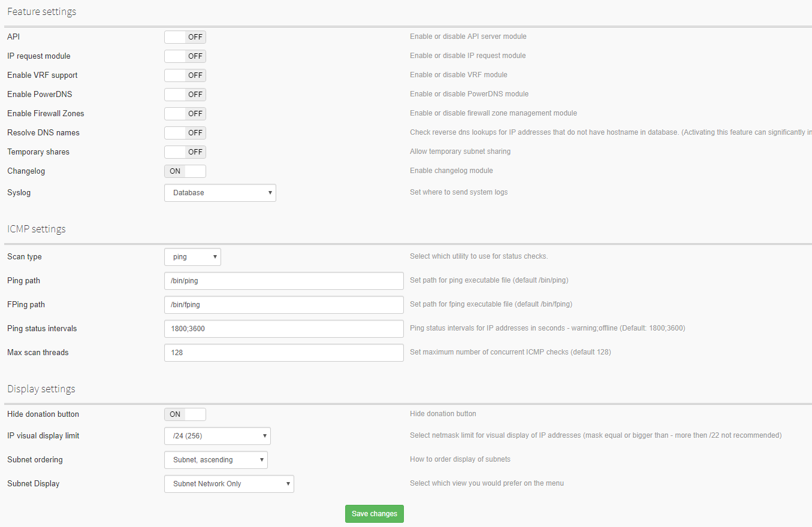Enable Temporary shares
The height and width of the screenshot is (527, 812).
pyautogui.click(x=185, y=152)
